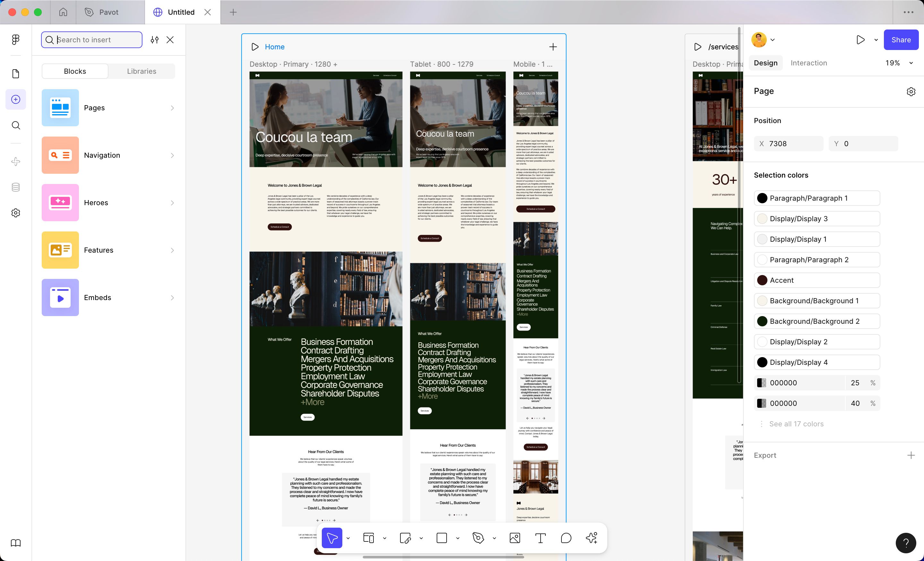Expand the Heroes blocks category
This screenshot has height=561, width=924.
(108, 203)
